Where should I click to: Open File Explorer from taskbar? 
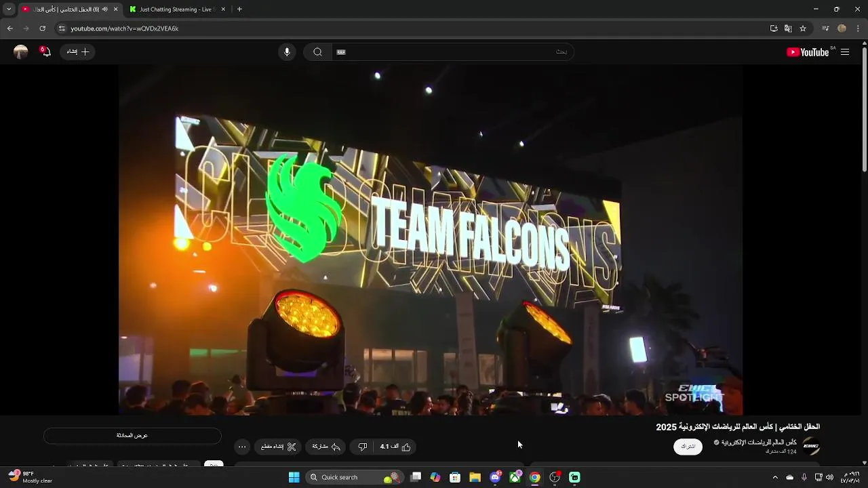click(475, 477)
